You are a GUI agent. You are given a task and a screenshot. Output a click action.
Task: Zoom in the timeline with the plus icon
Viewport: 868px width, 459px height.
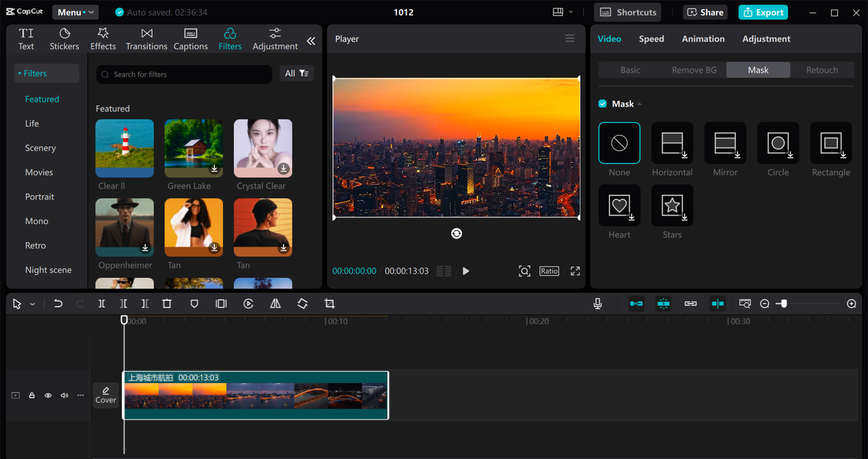(852, 304)
